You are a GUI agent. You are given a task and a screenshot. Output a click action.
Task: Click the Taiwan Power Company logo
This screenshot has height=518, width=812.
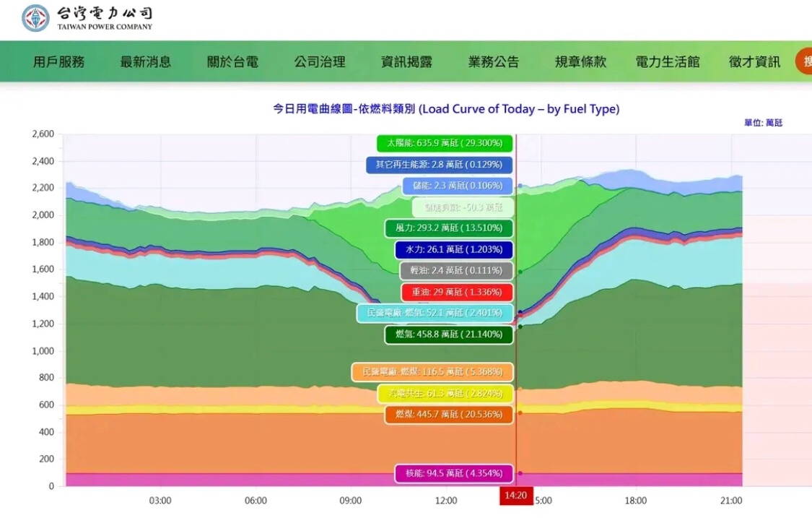coord(87,18)
